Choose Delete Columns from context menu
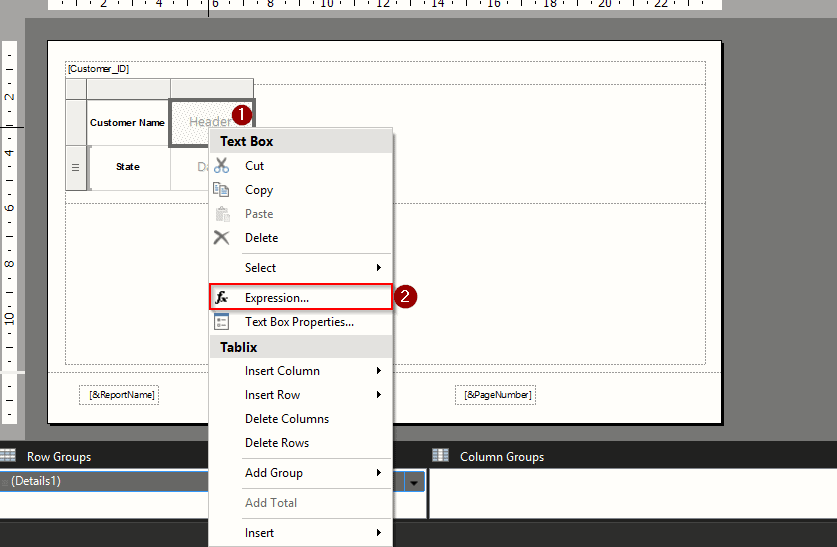 click(286, 419)
